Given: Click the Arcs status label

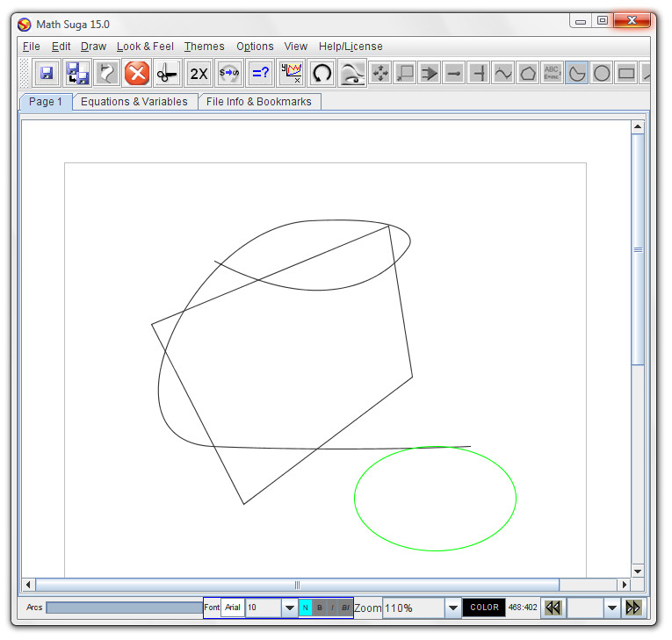Looking at the screenshot, I should pyautogui.click(x=34, y=608).
